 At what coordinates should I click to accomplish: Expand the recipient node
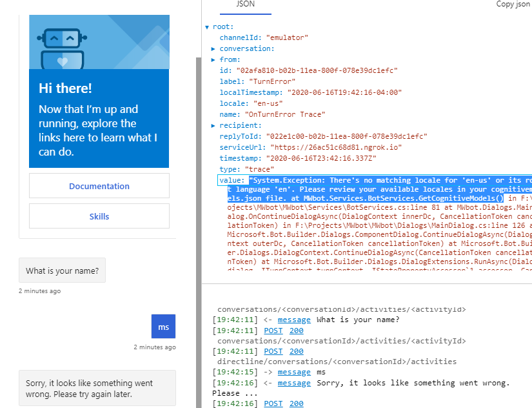[x=213, y=125]
